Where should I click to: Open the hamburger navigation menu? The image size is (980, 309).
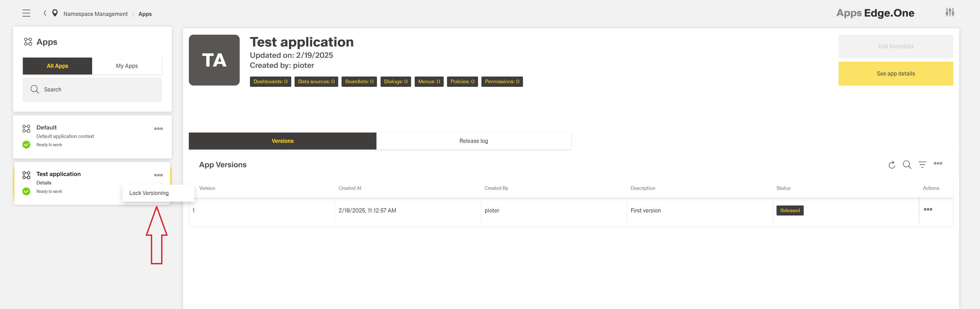point(26,13)
